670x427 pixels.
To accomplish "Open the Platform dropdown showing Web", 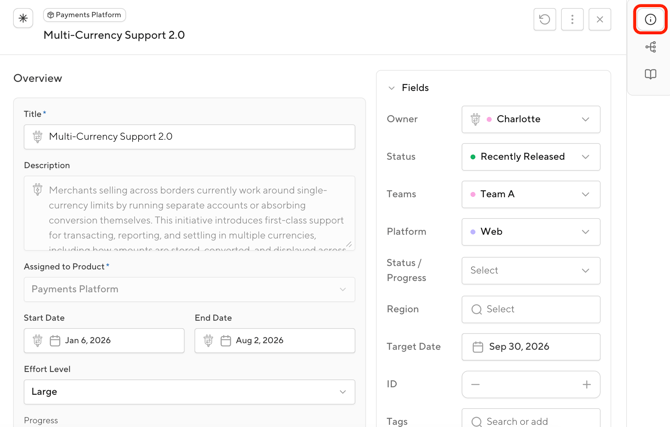I will (x=531, y=232).
